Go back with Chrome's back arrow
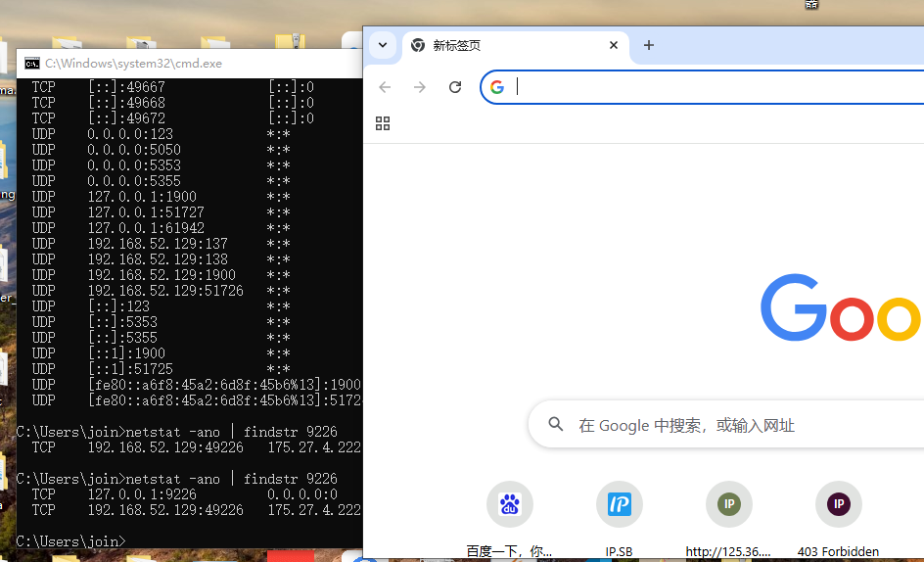Image resolution: width=924 pixels, height=562 pixels. 385,87
